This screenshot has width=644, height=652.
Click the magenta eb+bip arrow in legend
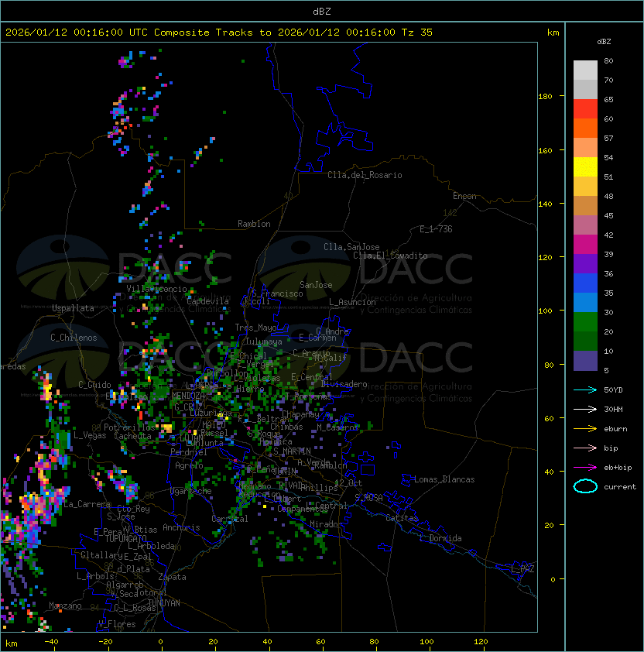coord(585,468)
